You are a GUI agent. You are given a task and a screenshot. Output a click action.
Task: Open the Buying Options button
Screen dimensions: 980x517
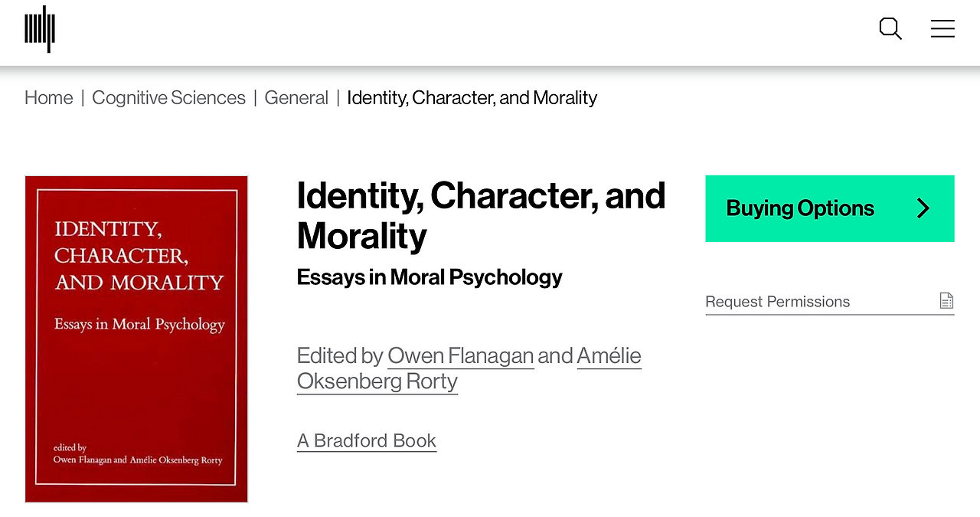800,208
